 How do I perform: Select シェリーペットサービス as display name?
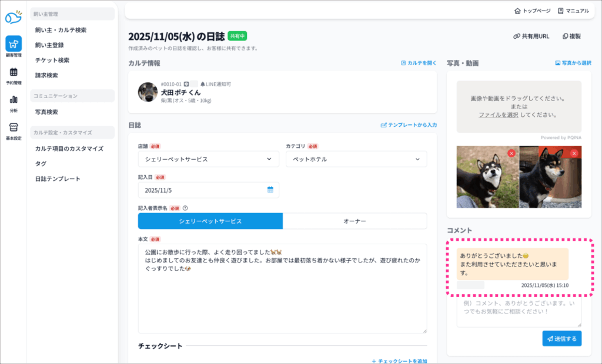point(210,221)
